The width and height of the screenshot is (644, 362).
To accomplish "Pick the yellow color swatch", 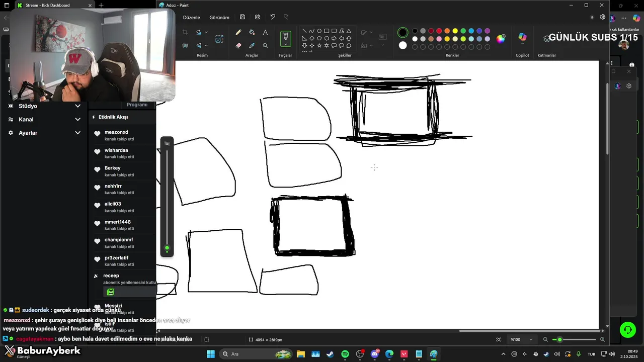I will 455,31.
